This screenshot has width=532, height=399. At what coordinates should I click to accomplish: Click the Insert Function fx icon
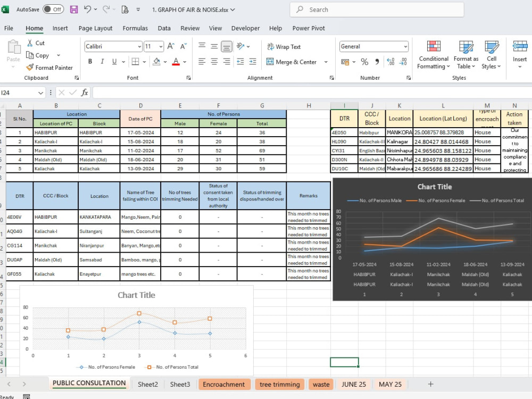85,93
